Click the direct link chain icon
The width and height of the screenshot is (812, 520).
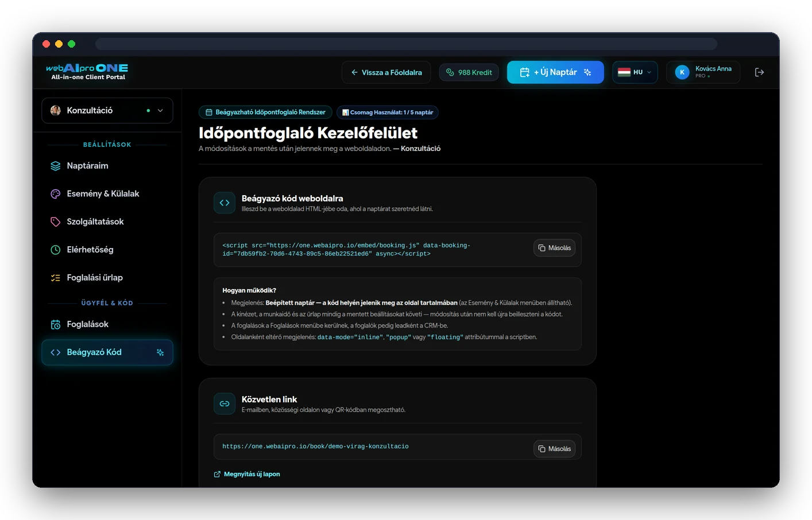click(225, 403)
